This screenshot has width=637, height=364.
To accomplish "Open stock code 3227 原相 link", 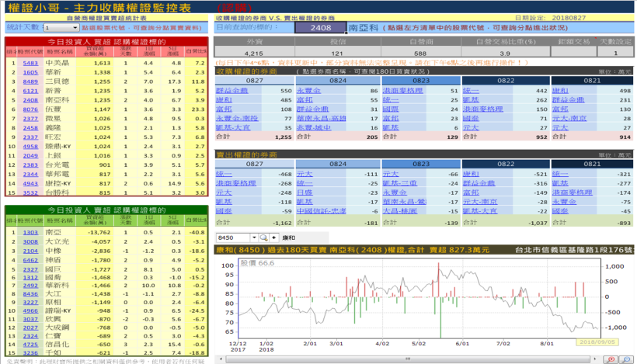I will [30, 303].
